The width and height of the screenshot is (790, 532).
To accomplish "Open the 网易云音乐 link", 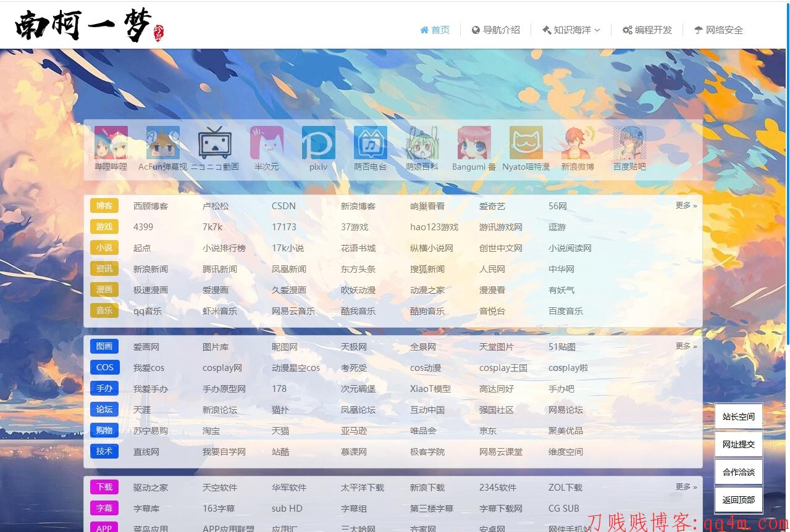I will 293,311.
